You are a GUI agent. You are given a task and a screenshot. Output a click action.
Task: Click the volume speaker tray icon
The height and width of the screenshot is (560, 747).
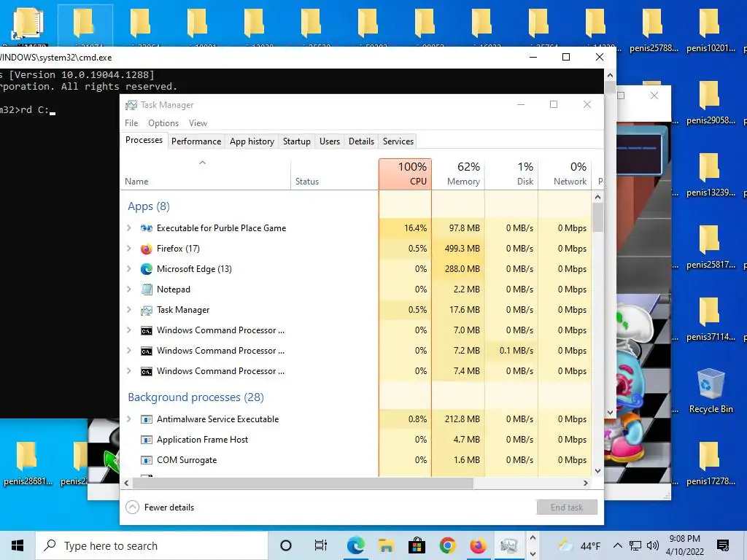point(653,545)
